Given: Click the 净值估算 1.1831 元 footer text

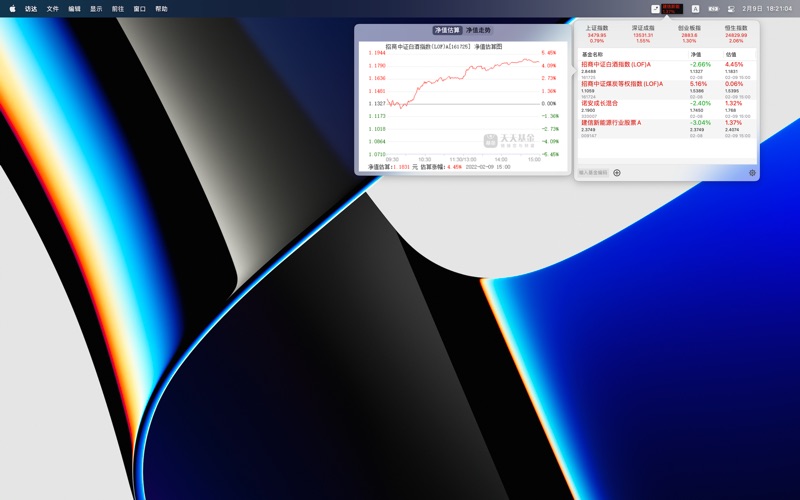Looking at the screenshot, I should 392,167.
